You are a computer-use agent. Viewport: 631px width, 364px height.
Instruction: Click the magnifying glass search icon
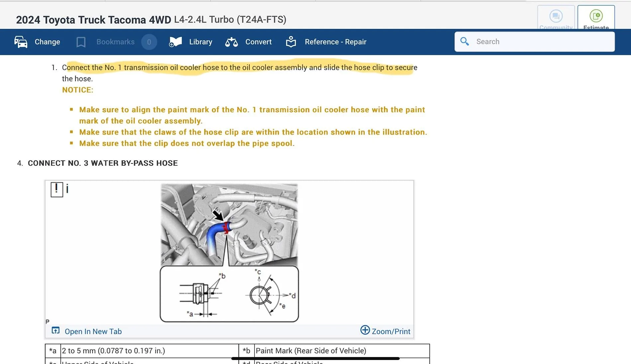[x=465, y=42]
